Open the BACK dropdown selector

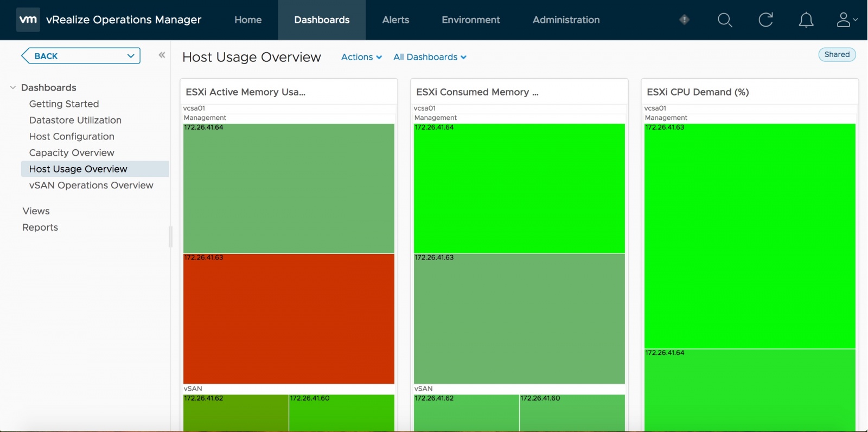(81, 56)
